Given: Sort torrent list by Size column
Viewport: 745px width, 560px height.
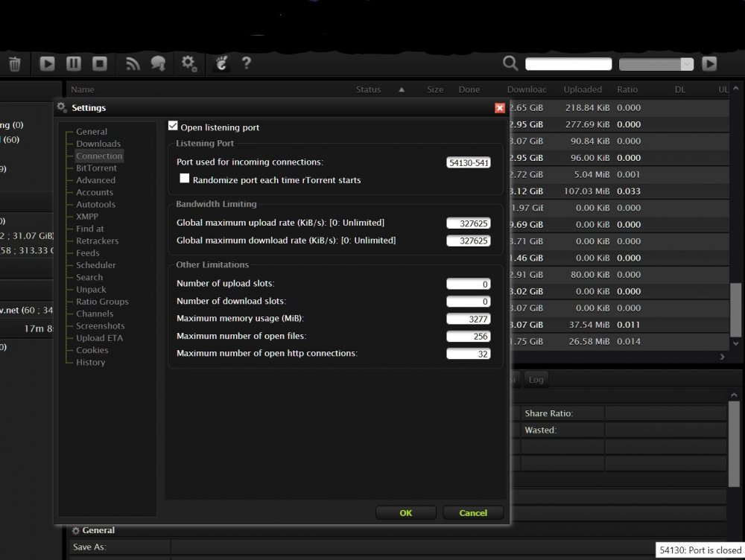Looking at the screenshot, I should pos(435,89).
